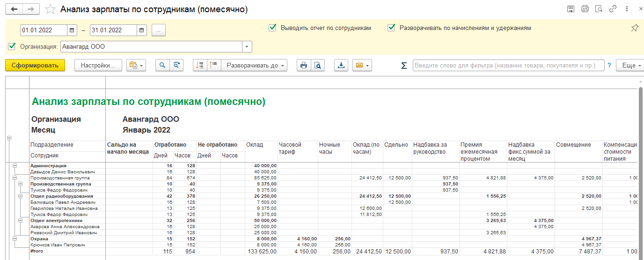
Task: Copy link using chain icon in header
Action: [612, 9]
